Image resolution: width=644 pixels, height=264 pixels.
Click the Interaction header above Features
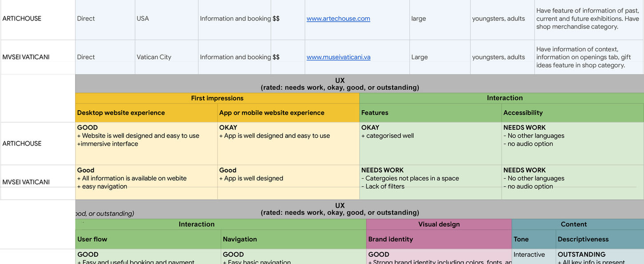(501, 98)
